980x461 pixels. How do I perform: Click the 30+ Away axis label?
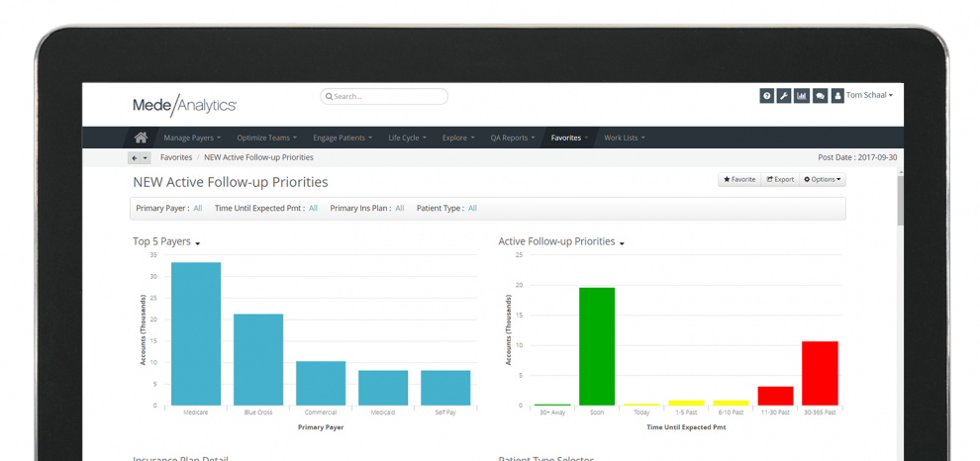[x=552, y=413]
